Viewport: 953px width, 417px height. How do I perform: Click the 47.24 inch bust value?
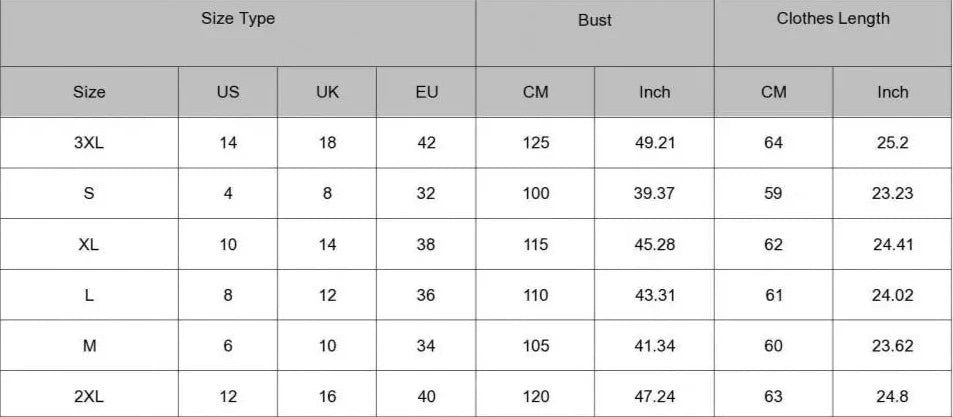click(655, 397)
